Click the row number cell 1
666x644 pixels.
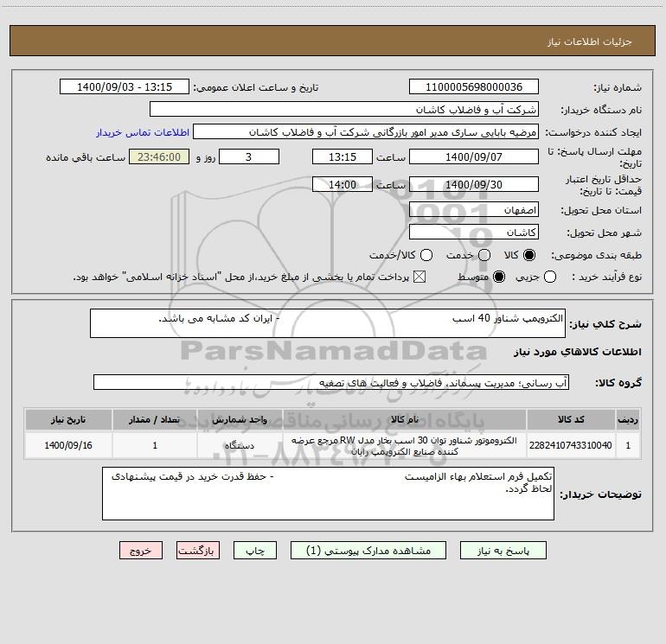628,445
